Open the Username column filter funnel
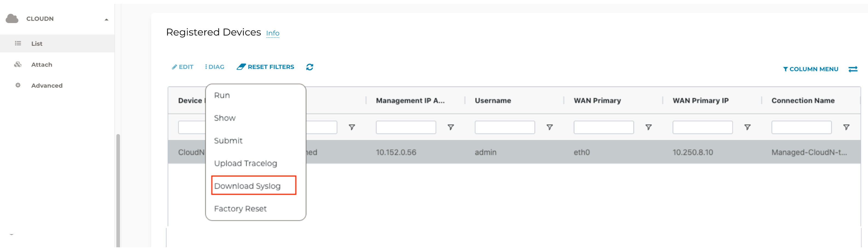 click(550, 127)
